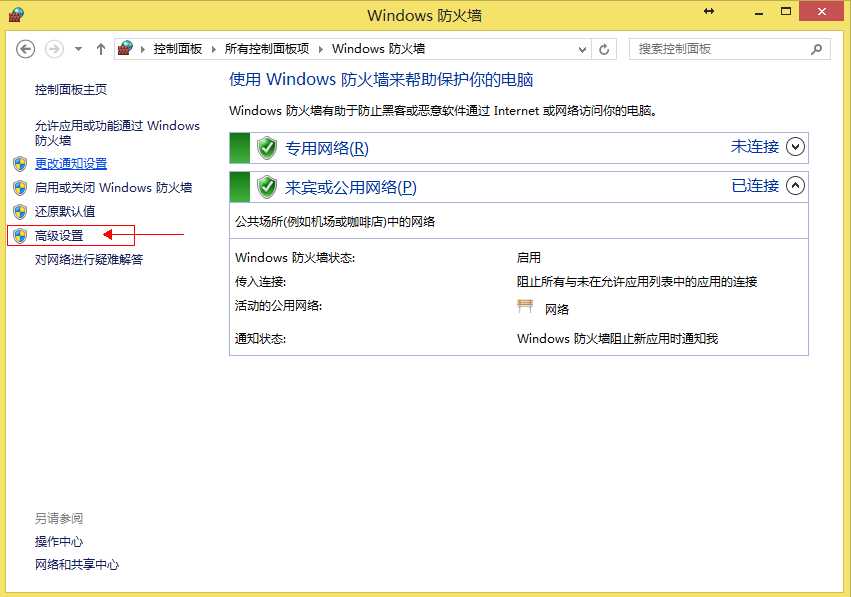The height and width of the screenshot is (597, 851).
Task: Click 专用网络(R) heading
Action: (x=327, y=148)
